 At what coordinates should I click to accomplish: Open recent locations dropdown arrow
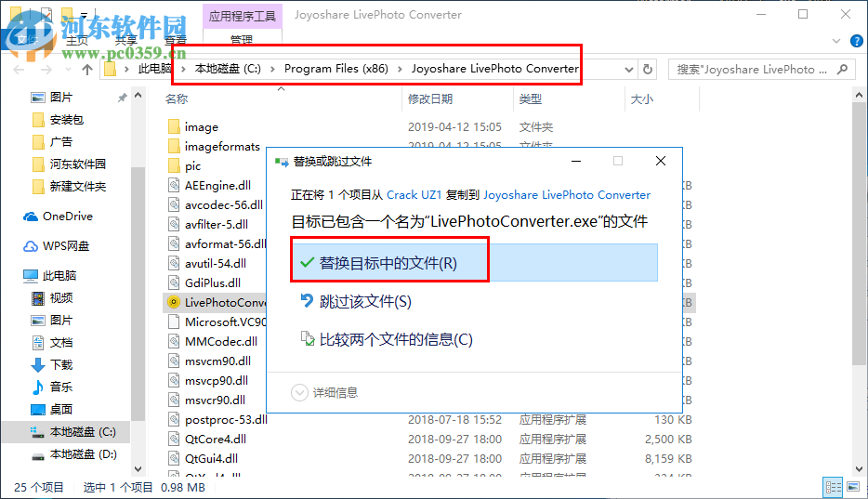pyautogui.click(x=68, y=69)
